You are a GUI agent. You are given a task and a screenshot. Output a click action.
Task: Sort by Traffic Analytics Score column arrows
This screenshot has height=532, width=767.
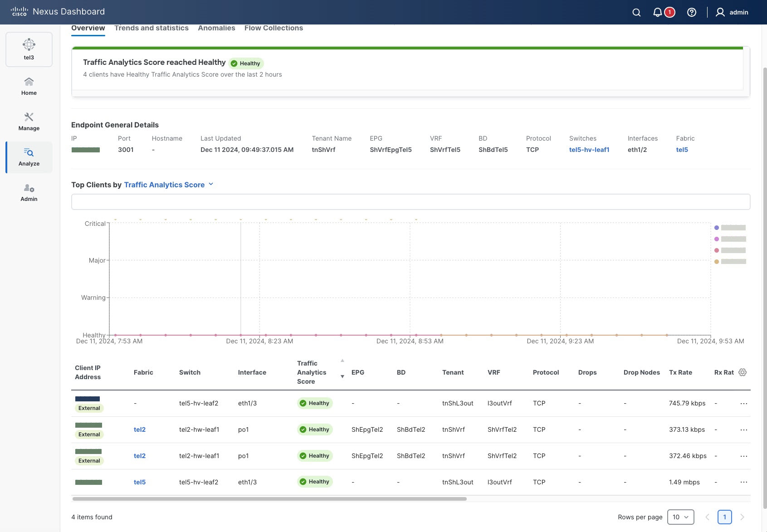coord(342,368)
